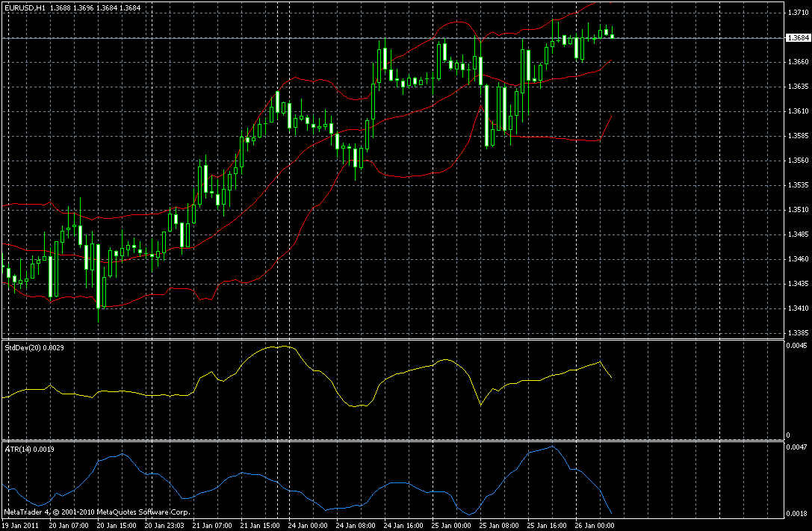The image size is (812, 531).
Task: Click the yellow StdDev line's highest peak
Action: click(x=285, y=347)
